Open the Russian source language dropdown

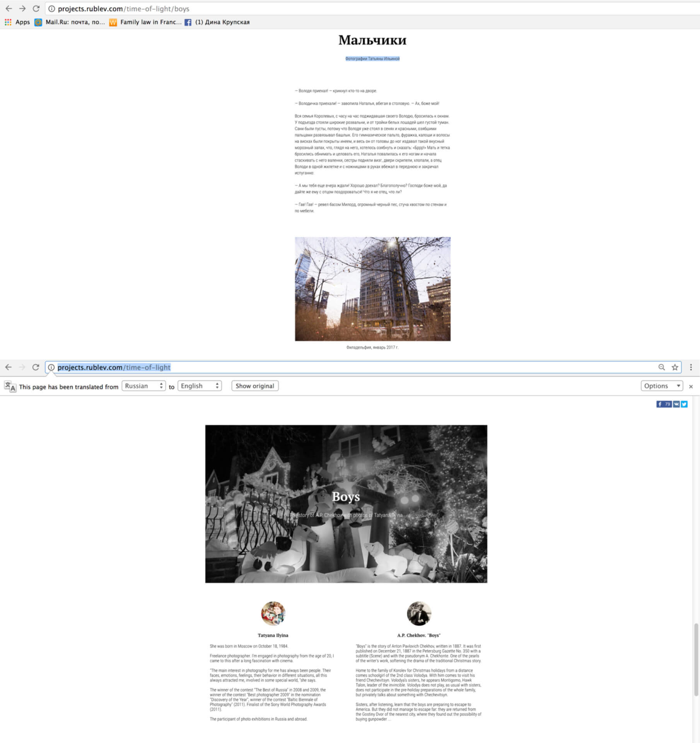(x=143, y=386)
